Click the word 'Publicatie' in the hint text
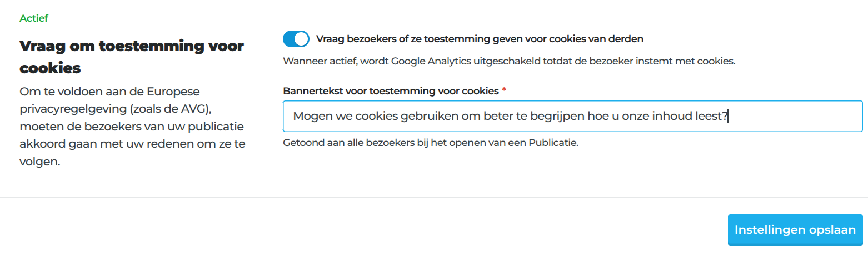Image resolution: width=868 pixels, height=262 pixels. (554, 143)
